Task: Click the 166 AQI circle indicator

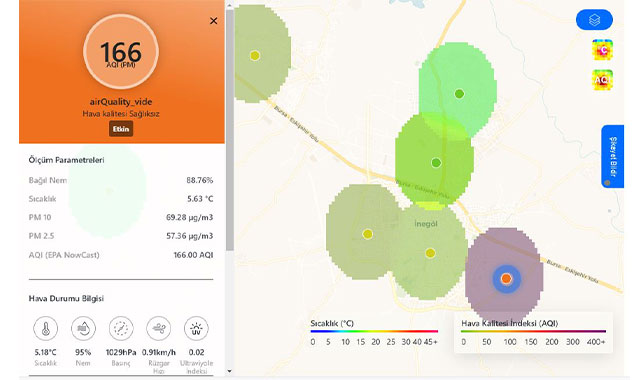Action: click(121, 52)
